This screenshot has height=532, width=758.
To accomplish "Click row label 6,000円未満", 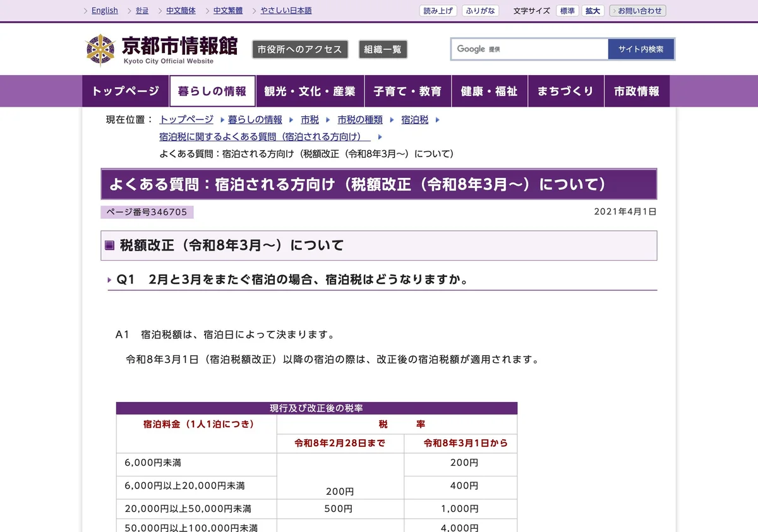I will click(x=153, y=463).
